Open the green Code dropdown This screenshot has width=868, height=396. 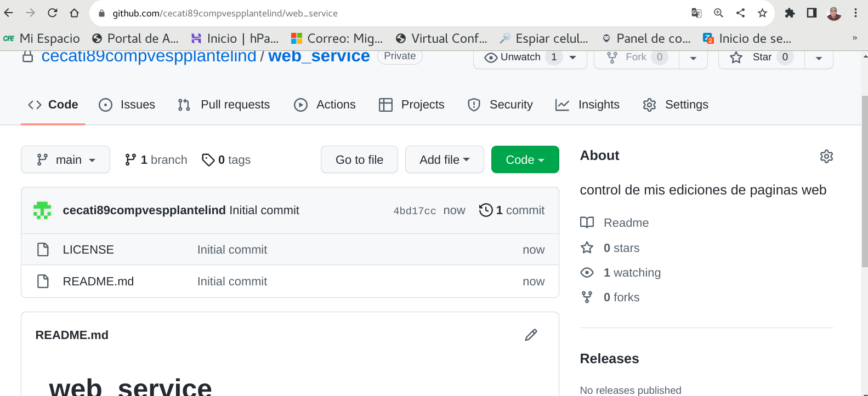click(525, 160)
